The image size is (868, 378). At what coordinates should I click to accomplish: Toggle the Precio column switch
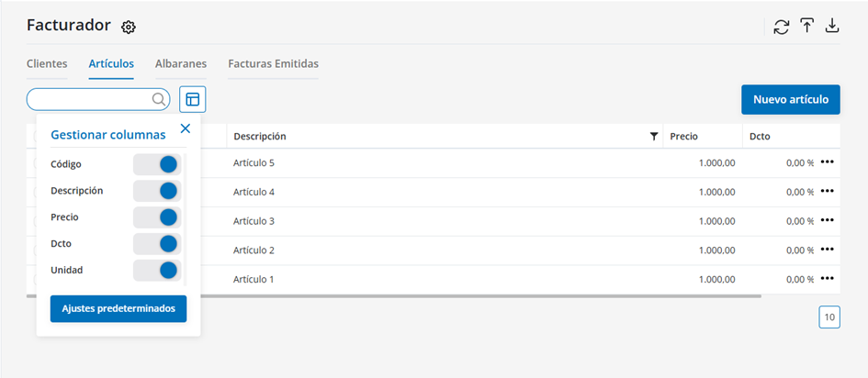pos(157,217)
